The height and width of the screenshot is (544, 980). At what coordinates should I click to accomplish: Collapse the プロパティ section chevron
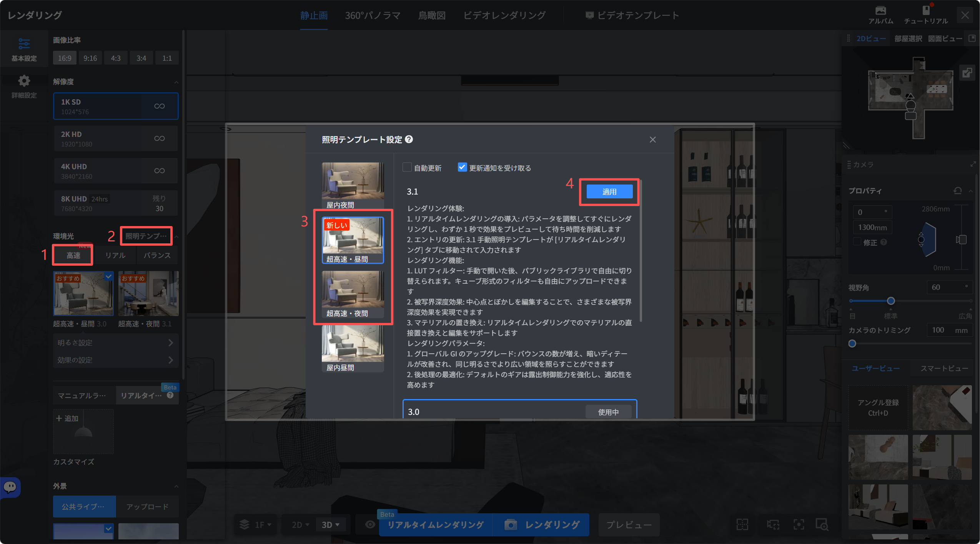(x=971, y=191)
